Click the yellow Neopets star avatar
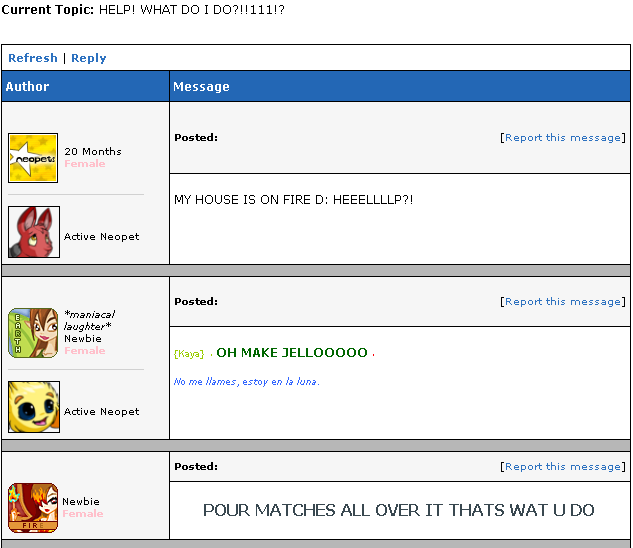This screenshot has width=633, height=548. click(33, 158)
